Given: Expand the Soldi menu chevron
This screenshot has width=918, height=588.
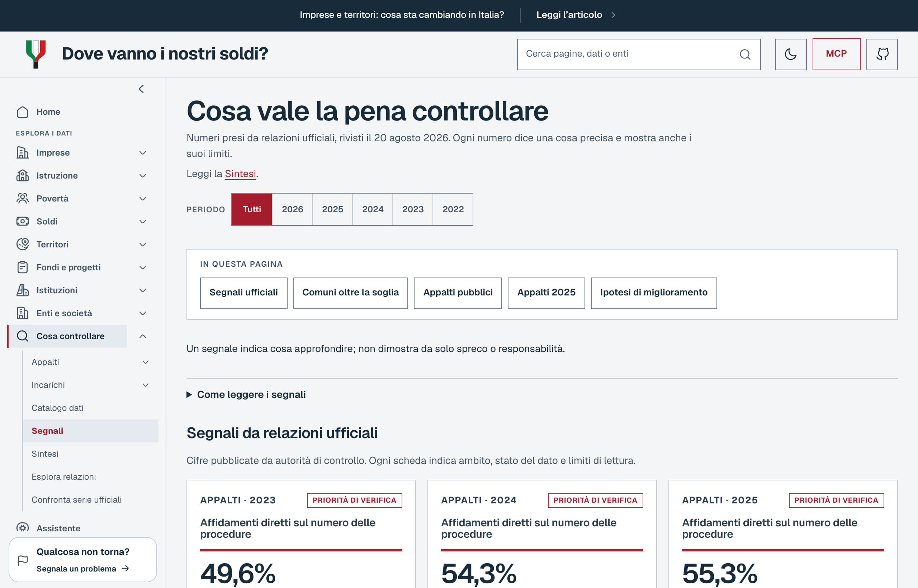Looking at the screenshot, I should tap(143, 222).
